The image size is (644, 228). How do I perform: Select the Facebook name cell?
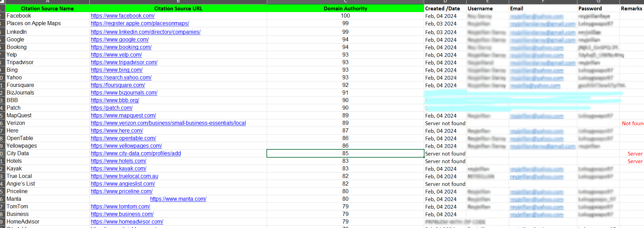[47, 16]
